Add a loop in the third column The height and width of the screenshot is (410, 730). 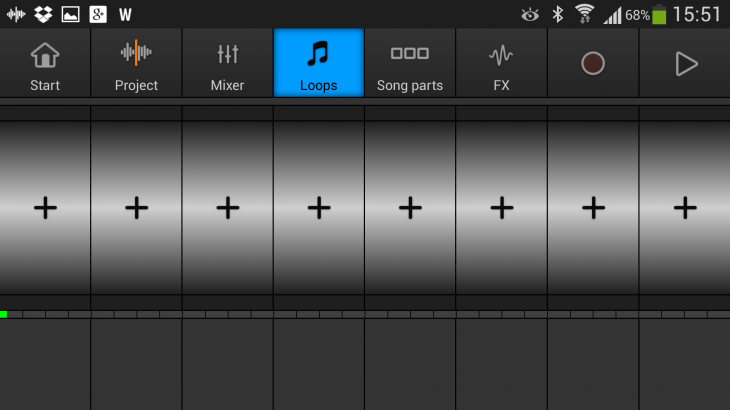(228, 208)
